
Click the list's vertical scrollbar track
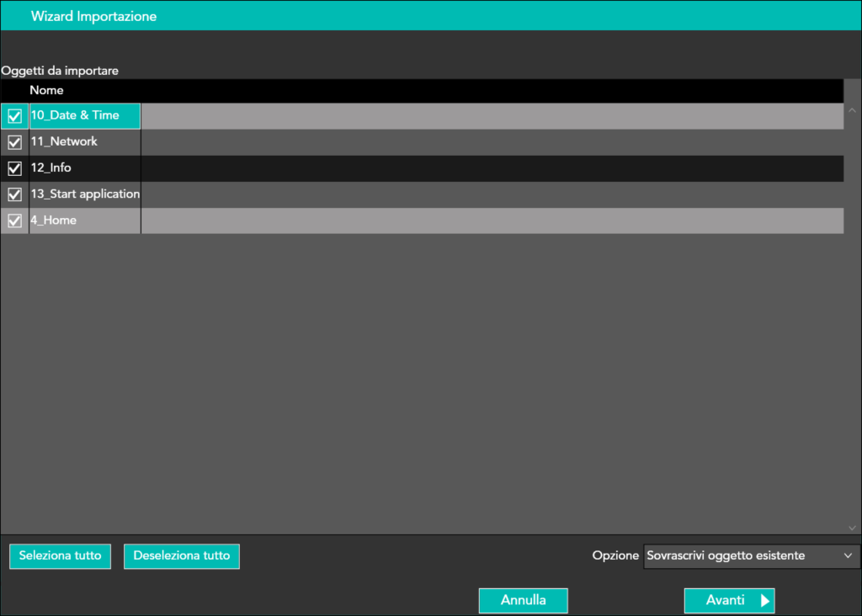pos(852,320)
